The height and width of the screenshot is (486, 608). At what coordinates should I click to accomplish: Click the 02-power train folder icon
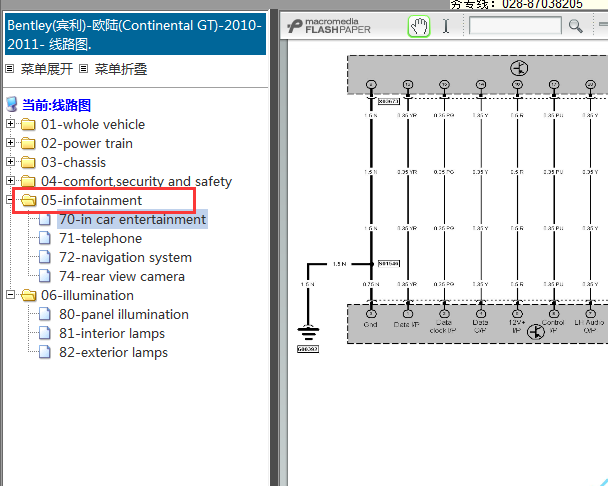click(x=28, y=143)
